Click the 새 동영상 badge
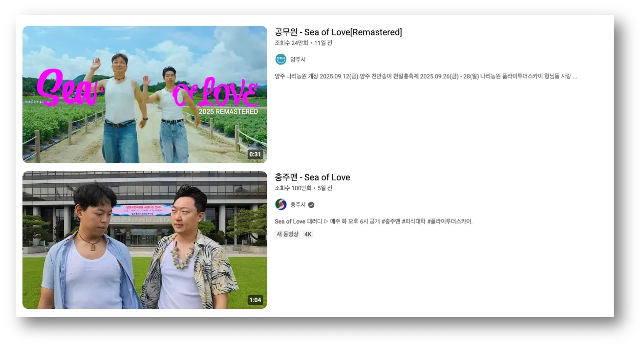This screenshot has width=644, height=348. click(x=287, y=234)
